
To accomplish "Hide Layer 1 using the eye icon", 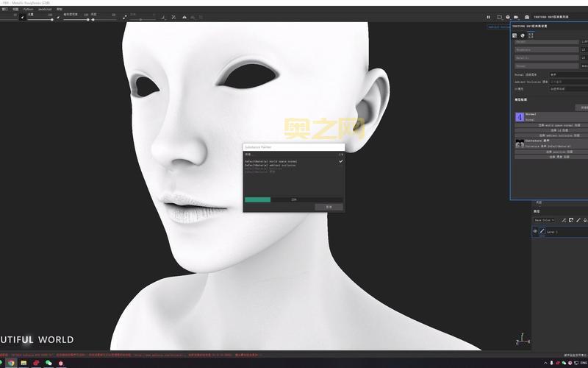I will click(x=535, y=231).
